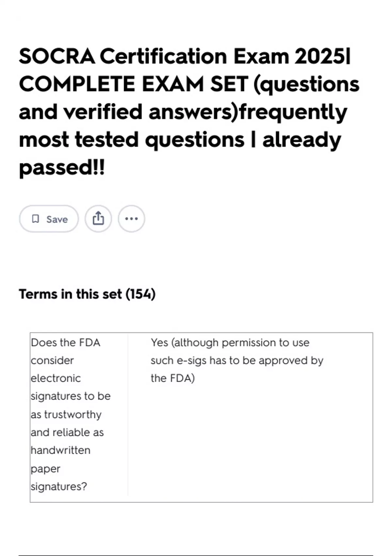
Task: Select the 'SOCRA Certification Exam 2025' title line
Action: click(185, 56)
